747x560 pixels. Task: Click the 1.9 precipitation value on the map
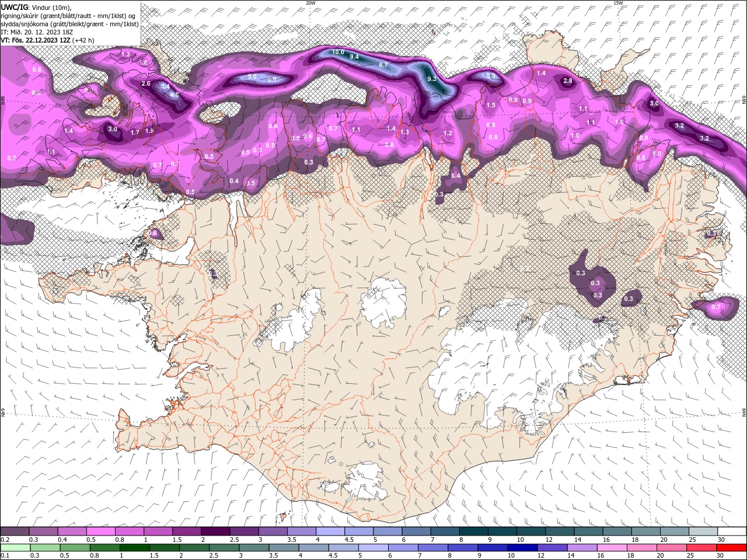[x=149, y=131]
